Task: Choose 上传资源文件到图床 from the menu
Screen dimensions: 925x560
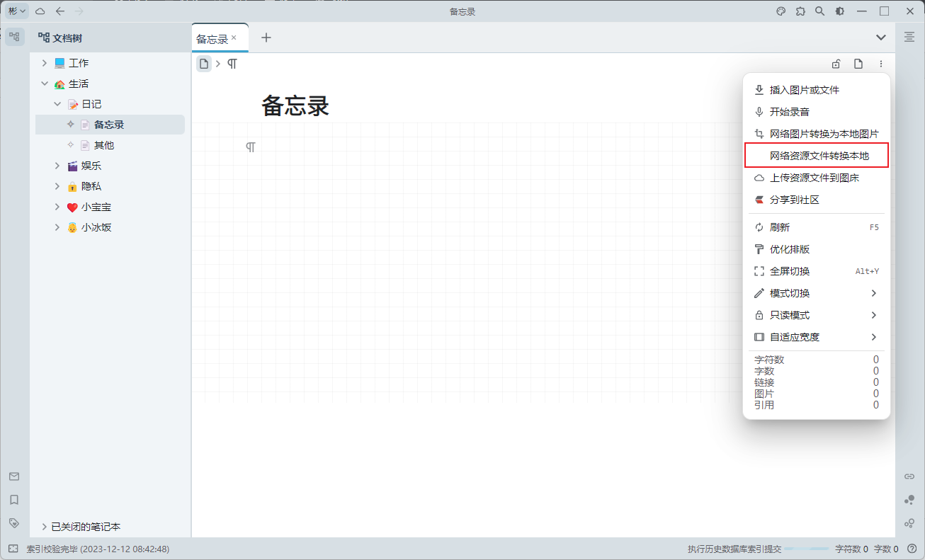Action: pos(817,178)
